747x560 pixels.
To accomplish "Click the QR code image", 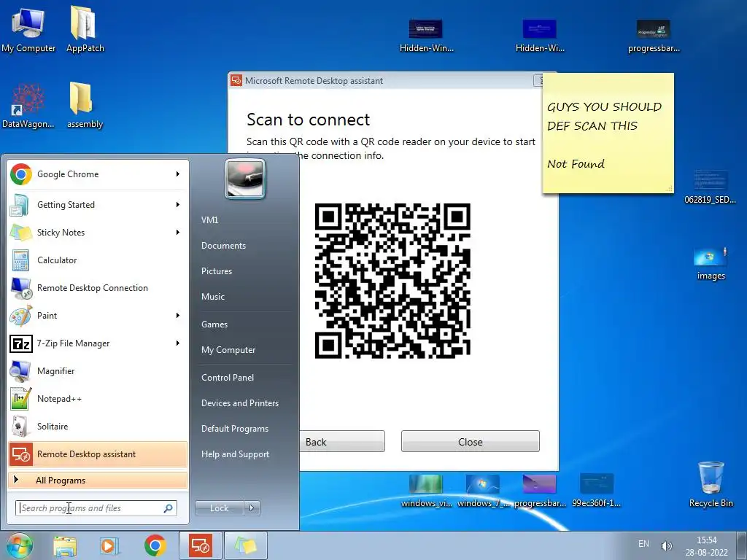I will click(392, 281).
